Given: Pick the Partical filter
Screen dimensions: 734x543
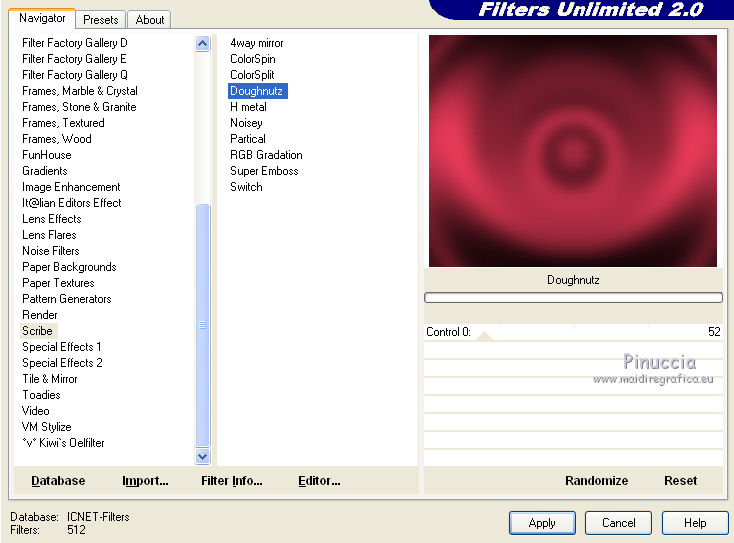Looking at the screenshot, I should pos(248,139).
